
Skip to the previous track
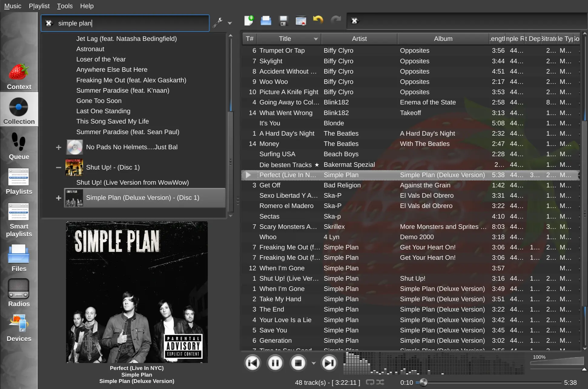pos(253,363)
